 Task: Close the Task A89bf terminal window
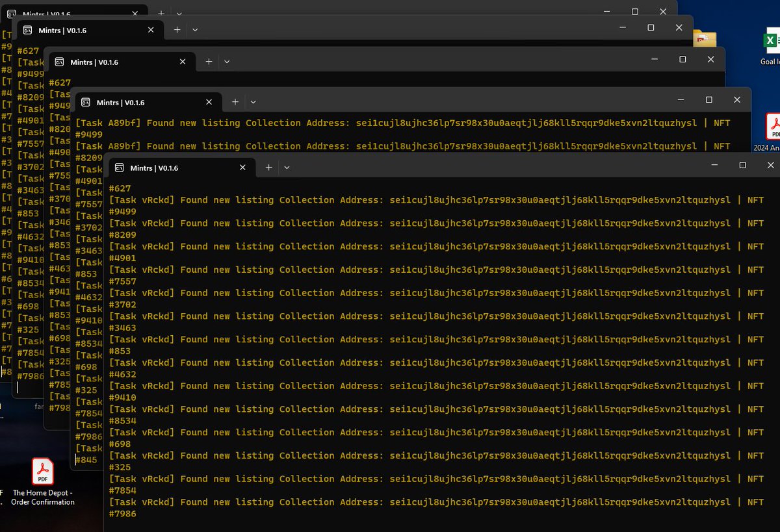coord(737,99)
